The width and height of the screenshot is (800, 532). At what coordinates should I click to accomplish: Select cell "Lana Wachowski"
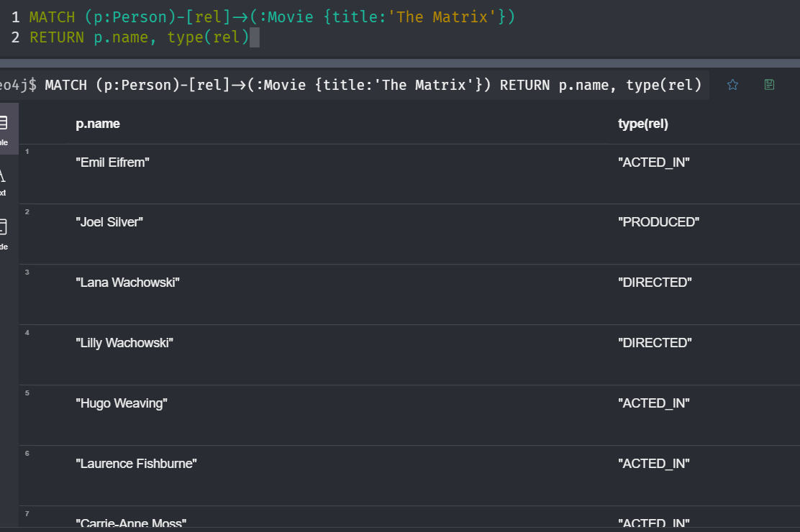[x=127, y=282]
